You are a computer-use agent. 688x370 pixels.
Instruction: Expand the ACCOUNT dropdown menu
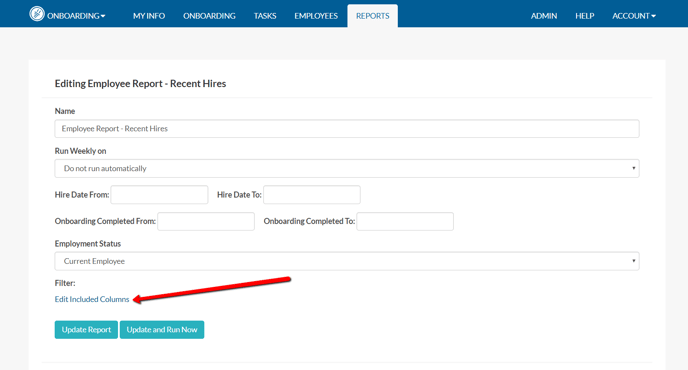coord(634,16)
